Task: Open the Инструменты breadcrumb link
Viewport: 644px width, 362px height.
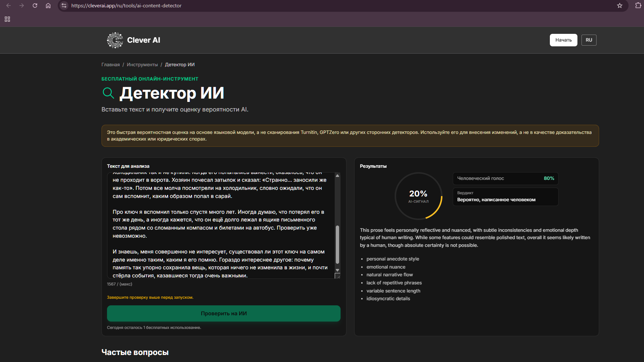Action: [x=142, y=65]
